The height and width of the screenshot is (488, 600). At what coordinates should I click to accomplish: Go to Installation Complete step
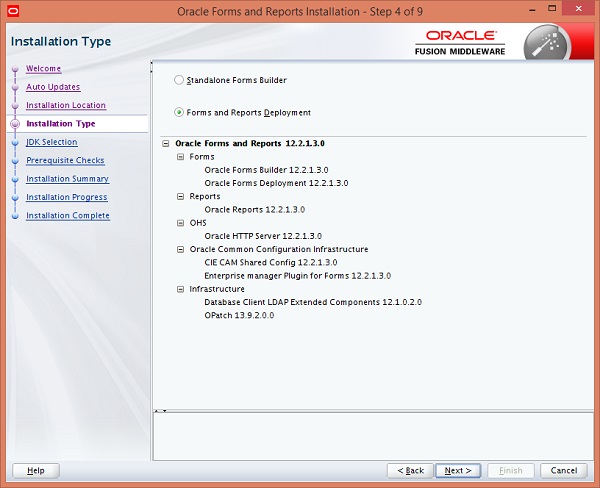(x=68, y=215)
